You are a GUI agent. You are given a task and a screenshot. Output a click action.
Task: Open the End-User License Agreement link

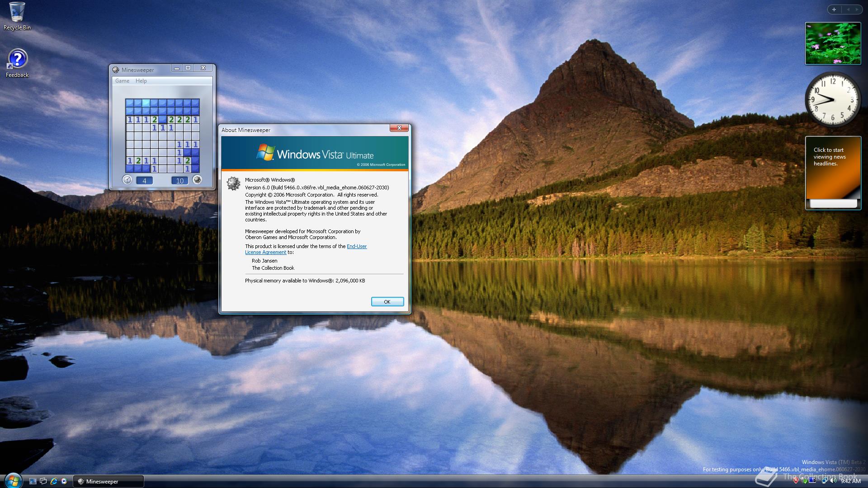[356, 246]
